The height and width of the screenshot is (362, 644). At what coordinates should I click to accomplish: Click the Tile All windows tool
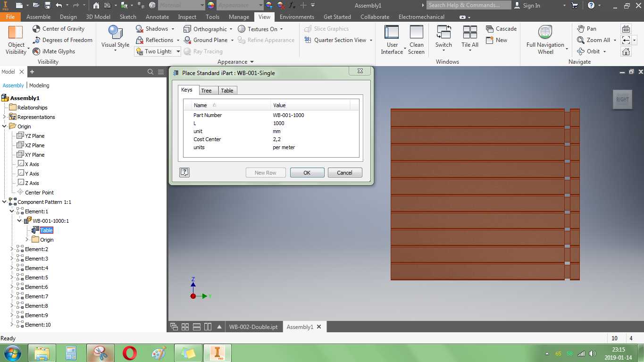tap(470, 39)
